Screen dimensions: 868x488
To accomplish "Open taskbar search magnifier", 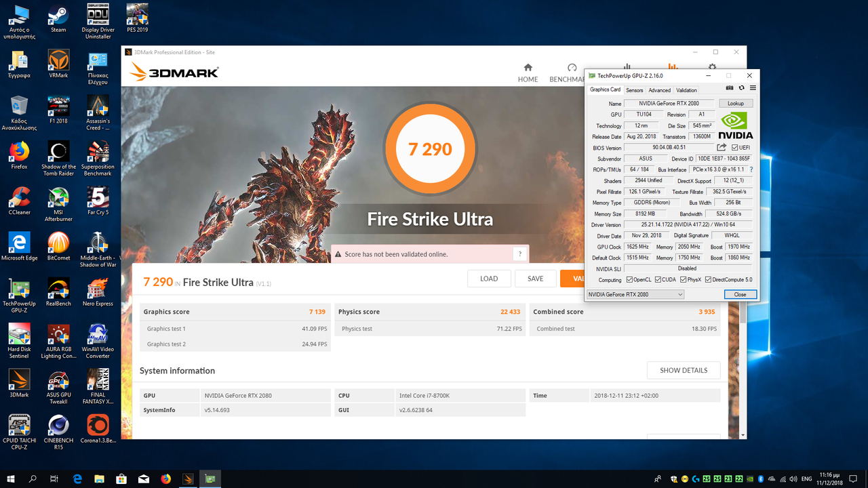I will click(x=33, y=479).
